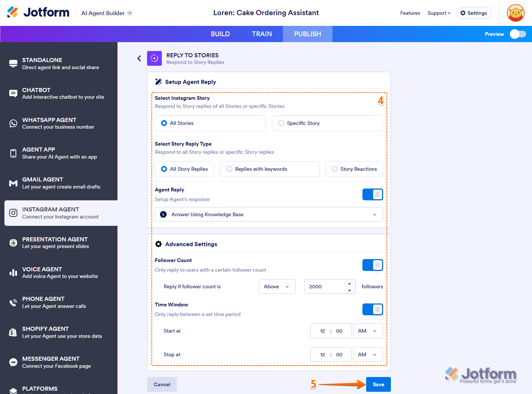The image size is (532, 394).
Task: Switch to the PUBLISH tab
Action: pos(308,34)
